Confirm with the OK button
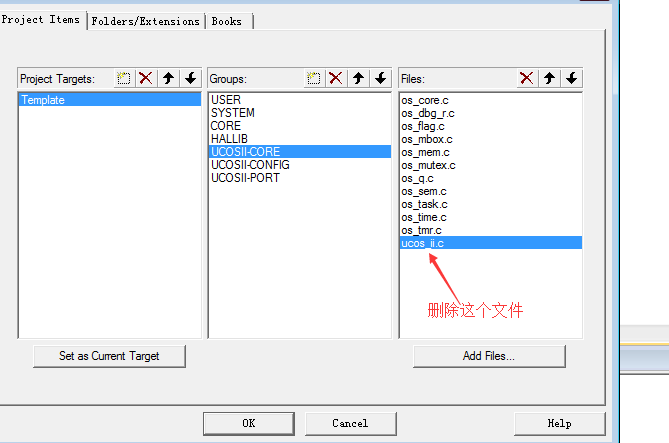 click(249, 423)
